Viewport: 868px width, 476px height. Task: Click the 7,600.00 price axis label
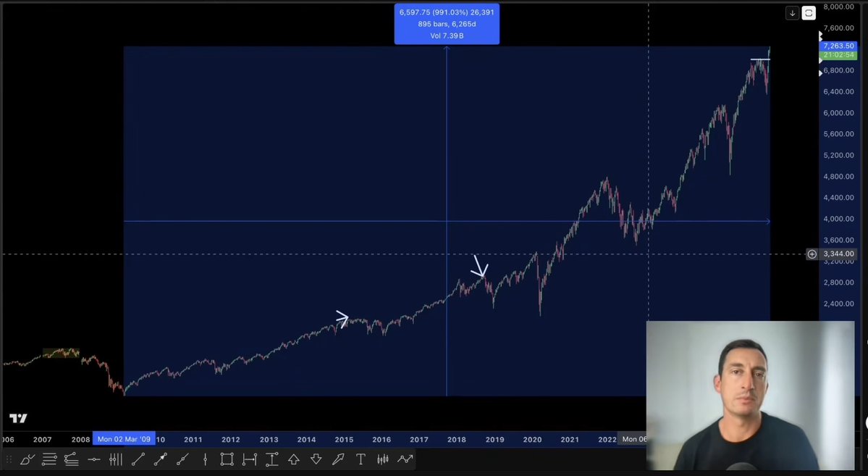pos(838,28)
